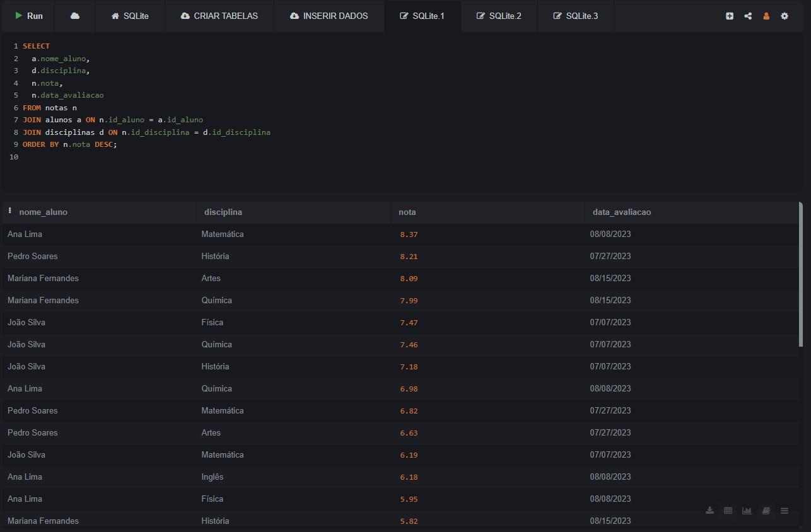The height and width of the screenshot is (532, 811).
Task: Open the book icon in results toolbar
Action: point(766,511)
